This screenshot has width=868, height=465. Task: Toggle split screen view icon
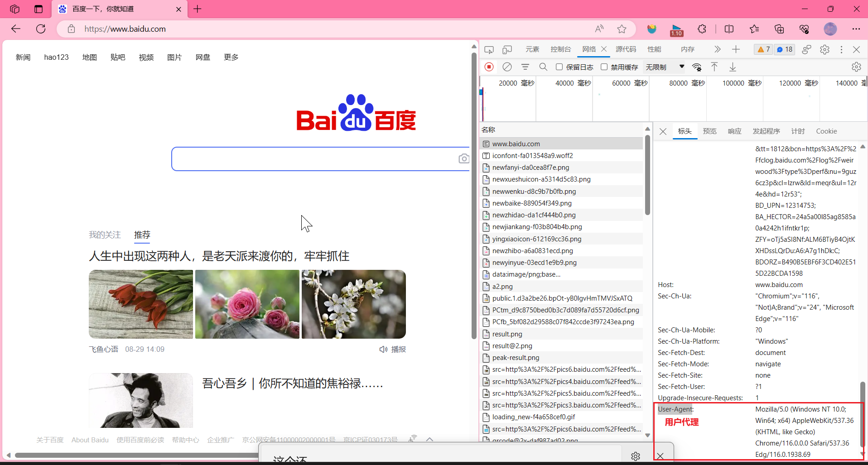pos(729,29)
